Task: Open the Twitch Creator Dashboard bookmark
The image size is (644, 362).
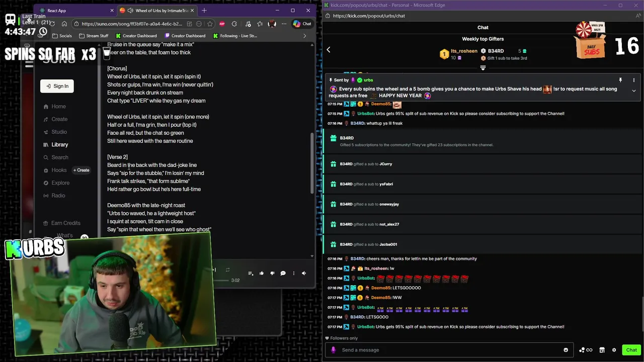Action: (185, 36)
